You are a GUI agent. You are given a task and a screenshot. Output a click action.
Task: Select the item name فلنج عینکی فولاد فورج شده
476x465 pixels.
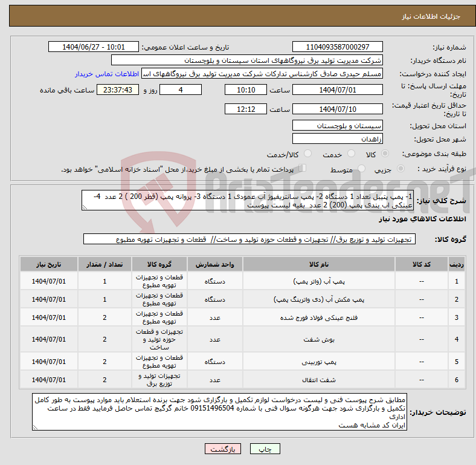(x=319, y=318)
